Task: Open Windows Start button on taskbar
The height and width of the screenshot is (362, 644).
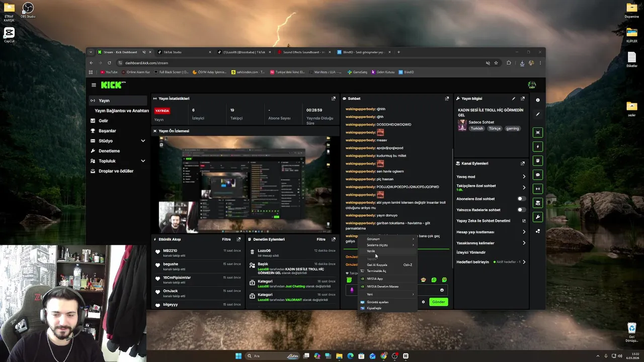Action: click(x=238, y=356)
